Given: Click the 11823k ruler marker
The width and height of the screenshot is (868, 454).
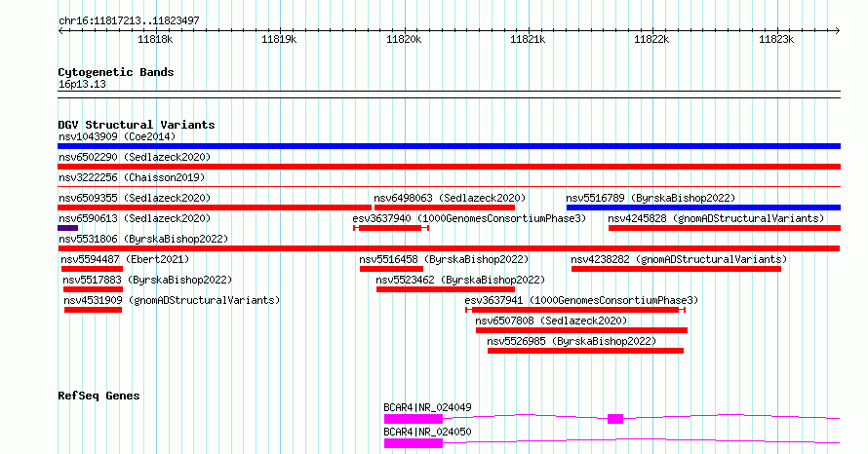Looking at the screenshot, I should pos(776,39).
